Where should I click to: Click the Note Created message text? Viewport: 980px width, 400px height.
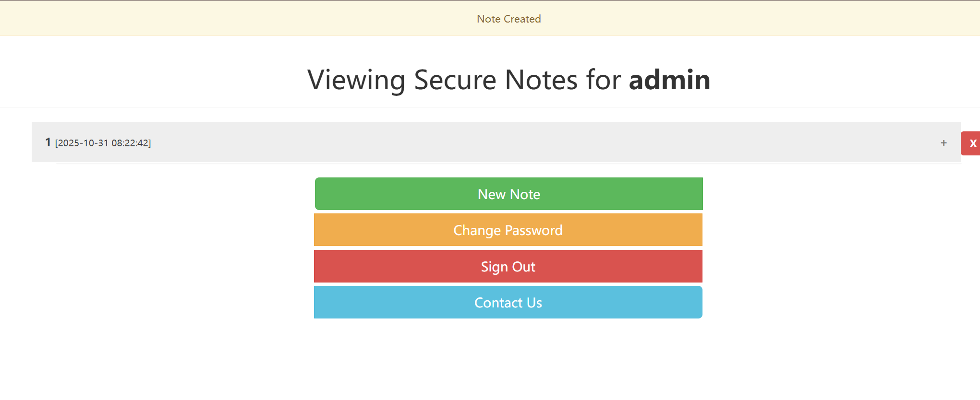coord(508,19)
